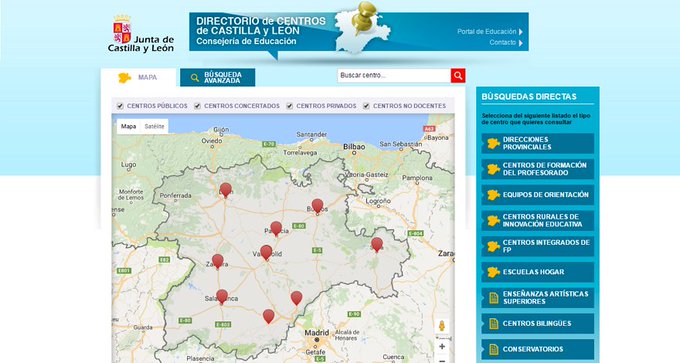Open Conservatorios listing
The image size is (680, 363).
pos(538,349)
